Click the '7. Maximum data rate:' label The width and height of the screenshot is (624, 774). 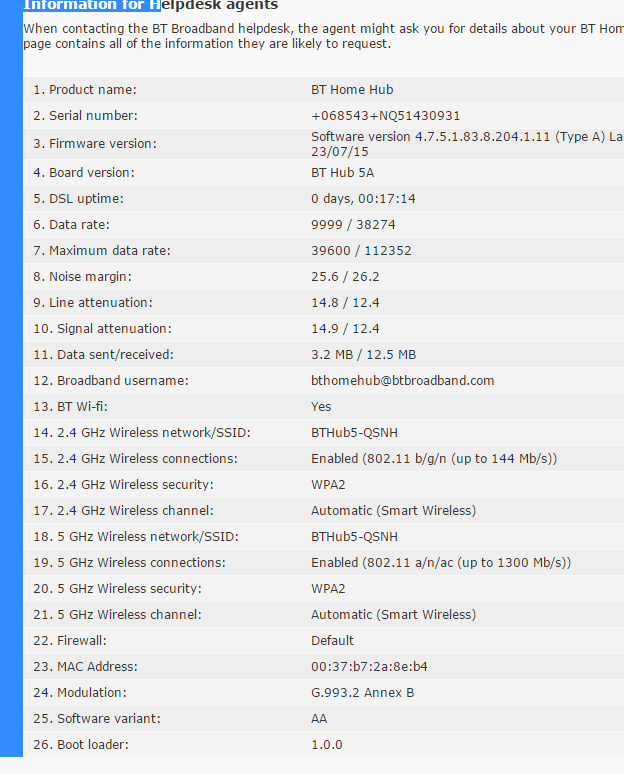(102, 251)
